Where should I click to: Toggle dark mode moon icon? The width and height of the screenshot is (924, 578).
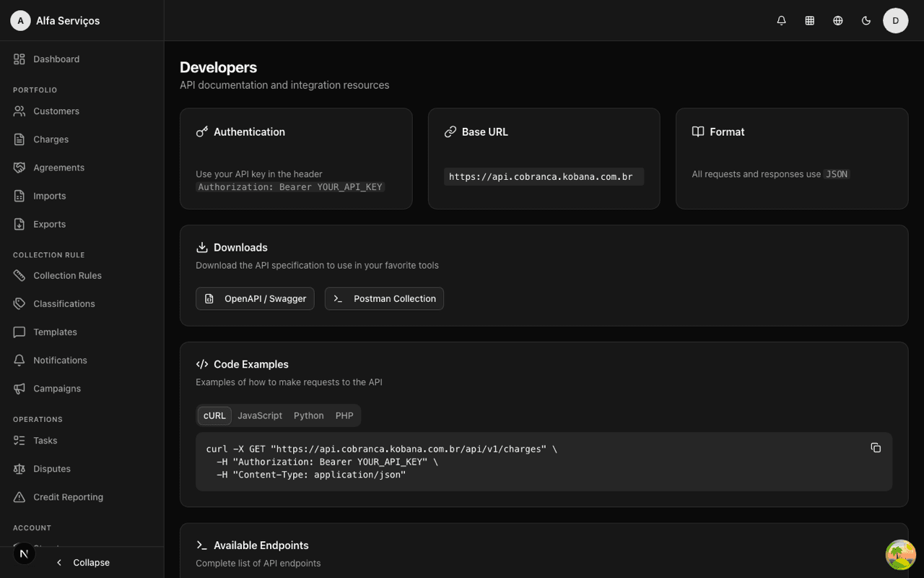(x=866, y=20)
